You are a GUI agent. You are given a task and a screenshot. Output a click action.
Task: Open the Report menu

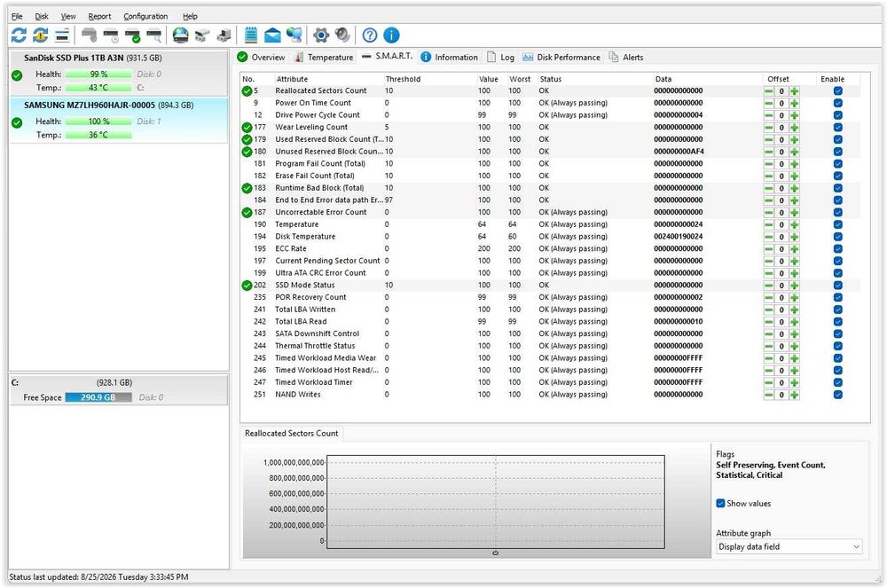tap(99, 16)
